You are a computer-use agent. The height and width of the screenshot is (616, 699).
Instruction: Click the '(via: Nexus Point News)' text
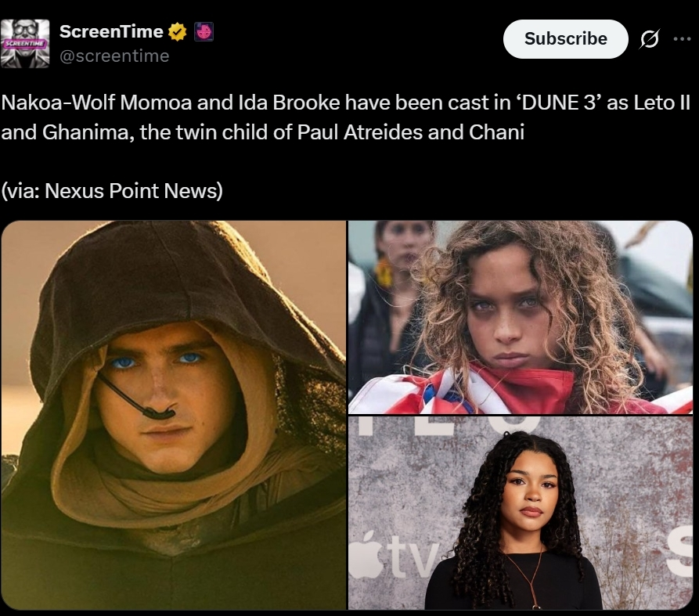[x=112, y=191]
